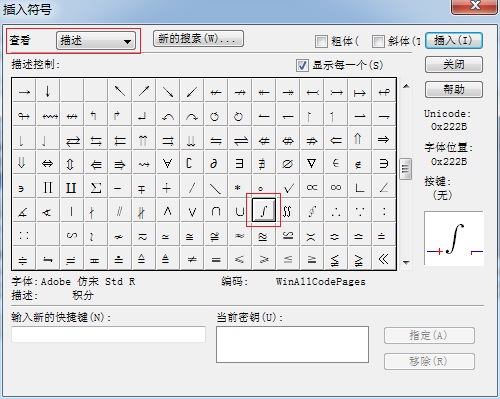
Task: Click the integral preview thumbnail
Action: point(454,238)
